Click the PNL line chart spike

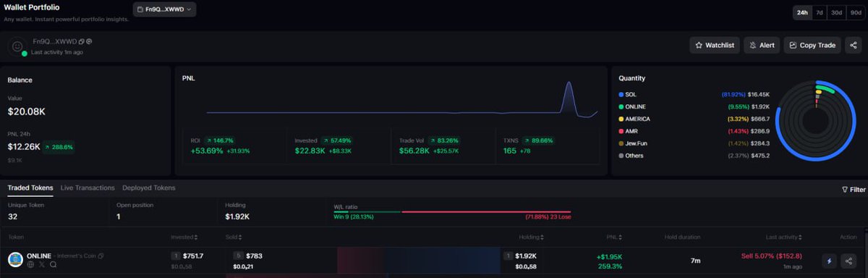(569, 98)
